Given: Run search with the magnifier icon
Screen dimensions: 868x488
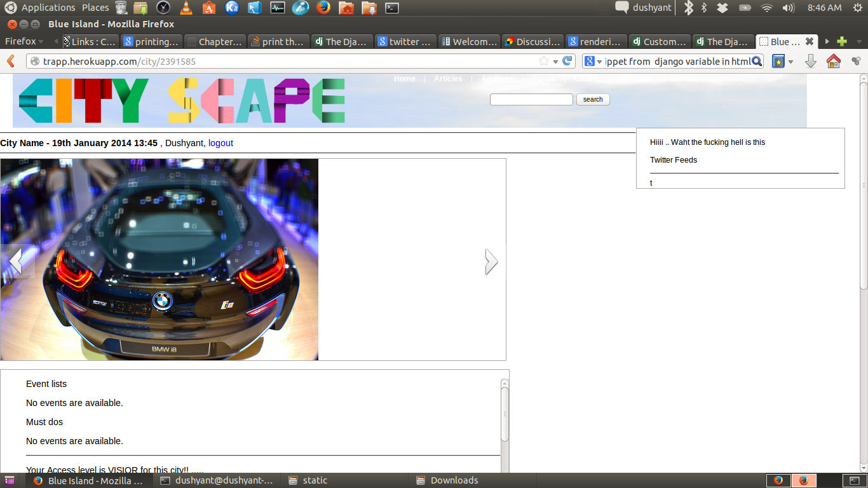Looking at the screenshot, I should click(756, 61).
